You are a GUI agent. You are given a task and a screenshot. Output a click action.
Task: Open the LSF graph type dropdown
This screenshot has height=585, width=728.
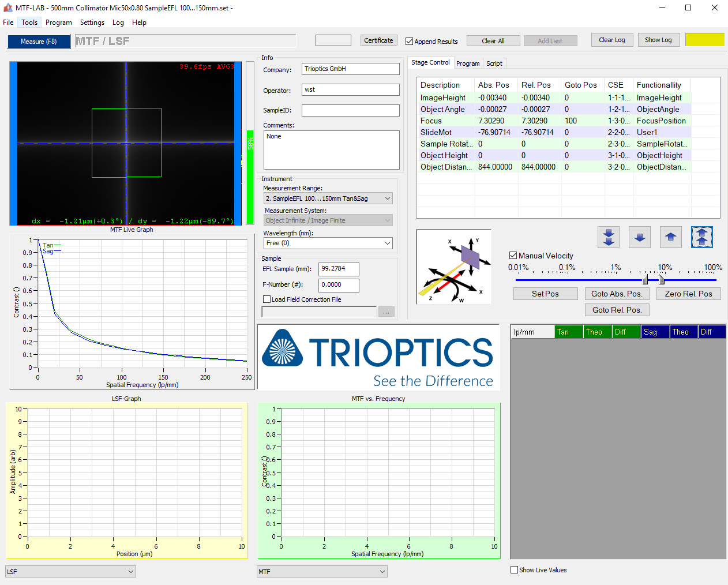(x=70, y=572)
